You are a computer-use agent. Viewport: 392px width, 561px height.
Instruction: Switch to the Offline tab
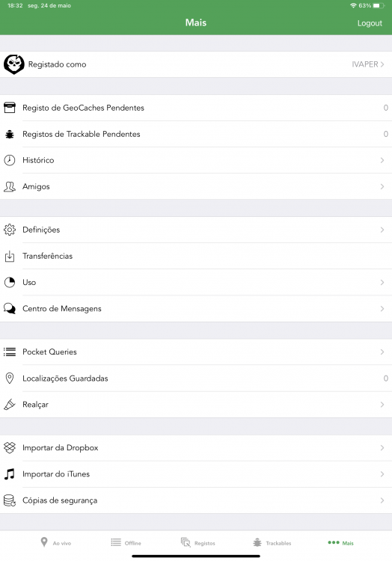tap(126, 543)
